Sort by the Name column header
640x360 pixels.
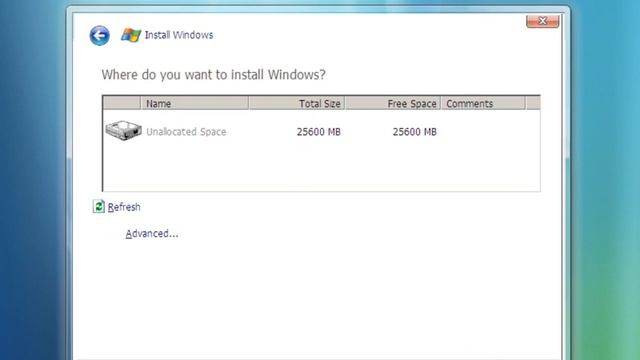coord(195,103)
